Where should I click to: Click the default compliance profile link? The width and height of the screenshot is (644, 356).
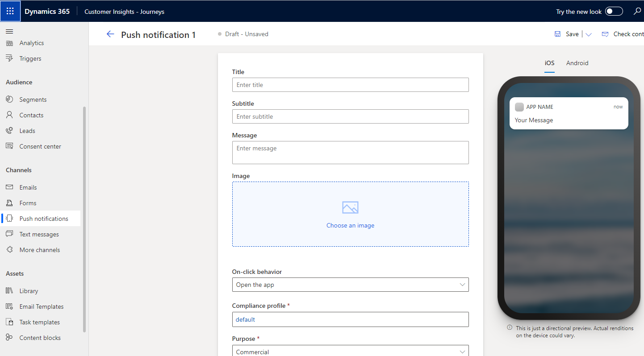(x=246, y=319)
